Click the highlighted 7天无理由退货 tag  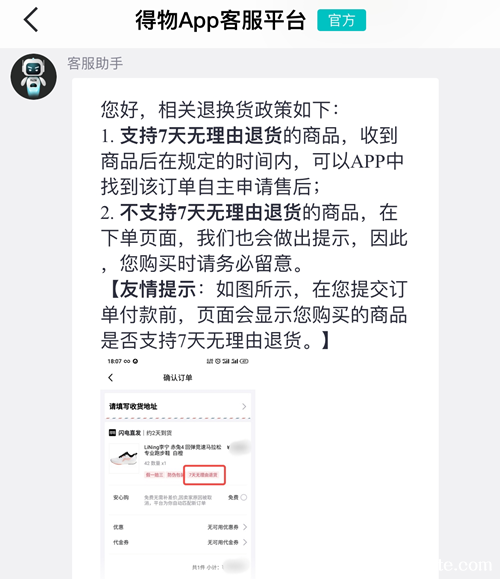[x=204, y=475]
